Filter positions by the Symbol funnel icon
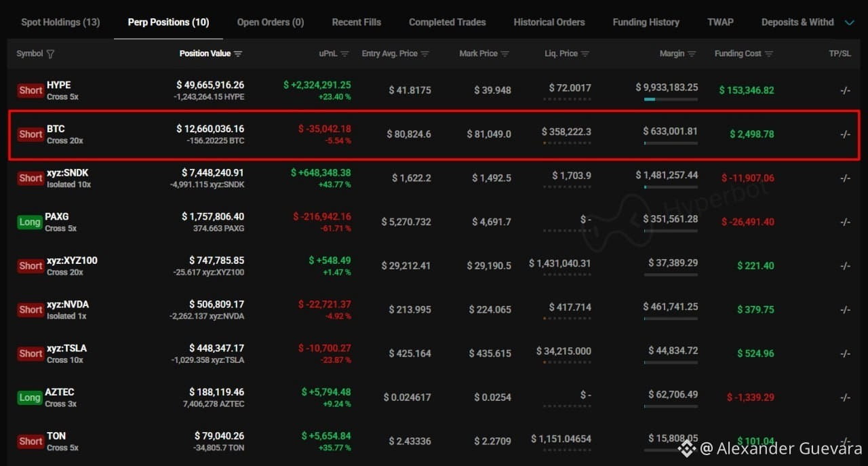This screenshot has width=868, height=466. click(51, 54)
